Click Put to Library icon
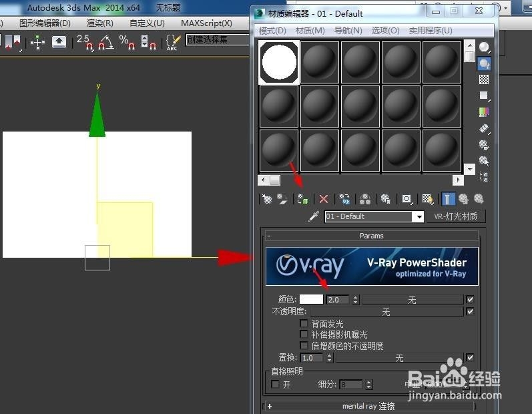This screenshot has height=414, width=532. coord(385,199)
